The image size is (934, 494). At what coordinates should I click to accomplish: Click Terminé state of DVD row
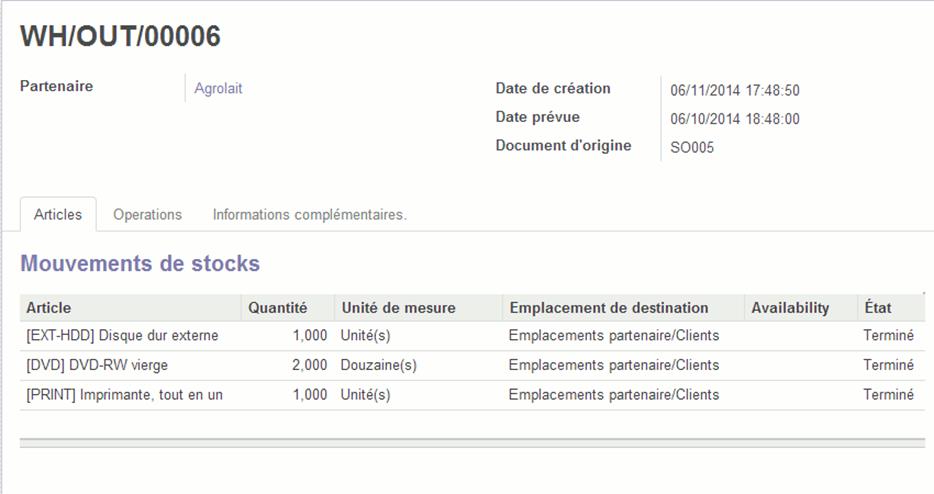(888, 365)
